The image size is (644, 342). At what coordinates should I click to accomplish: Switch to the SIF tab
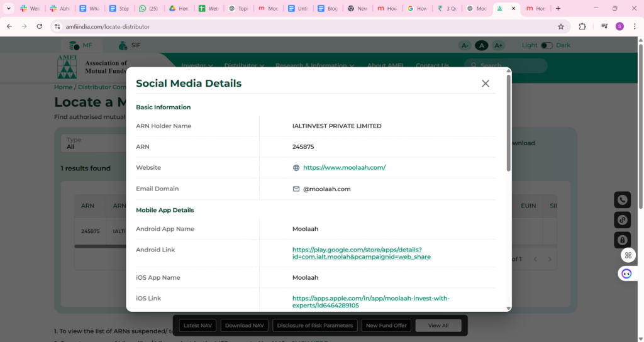pyautogui.click(x=130, y=45)
